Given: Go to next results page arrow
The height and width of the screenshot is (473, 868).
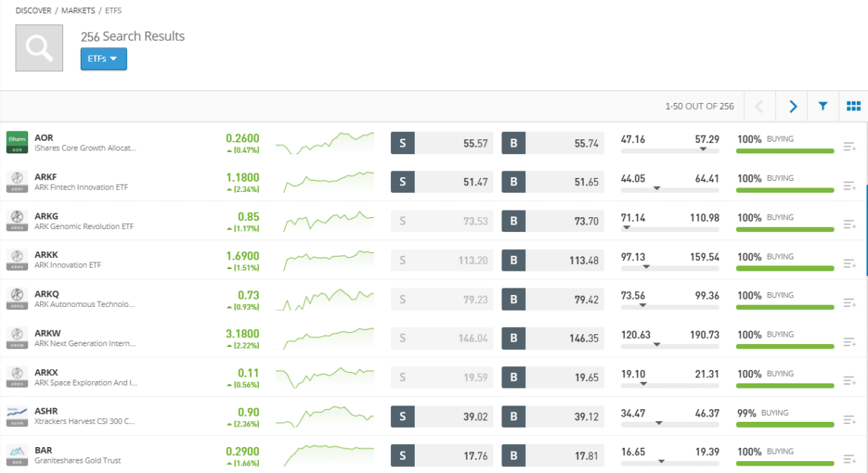Looking at the screenshot, I should [x=792, y=107].
